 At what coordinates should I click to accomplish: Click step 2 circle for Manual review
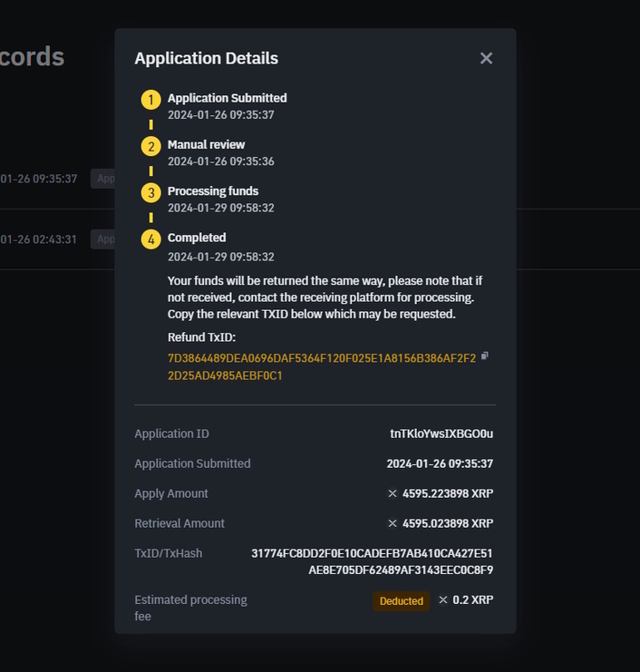coord(150,146)
